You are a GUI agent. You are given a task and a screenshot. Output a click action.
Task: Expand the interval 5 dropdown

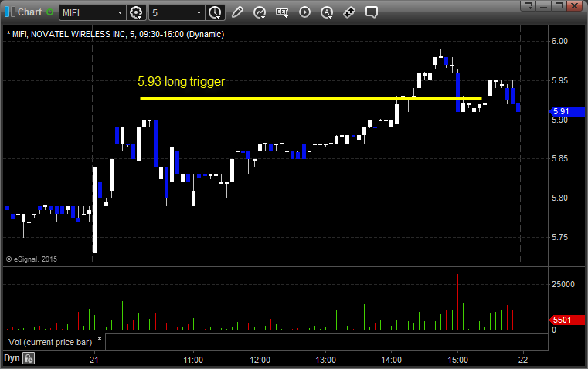[x=199, y=12]
